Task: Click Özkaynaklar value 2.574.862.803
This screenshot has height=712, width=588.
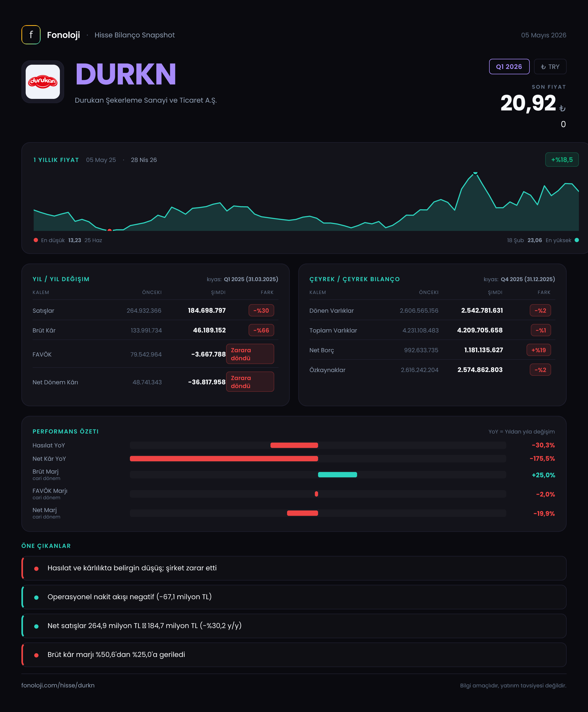Action: pos(480,370)
